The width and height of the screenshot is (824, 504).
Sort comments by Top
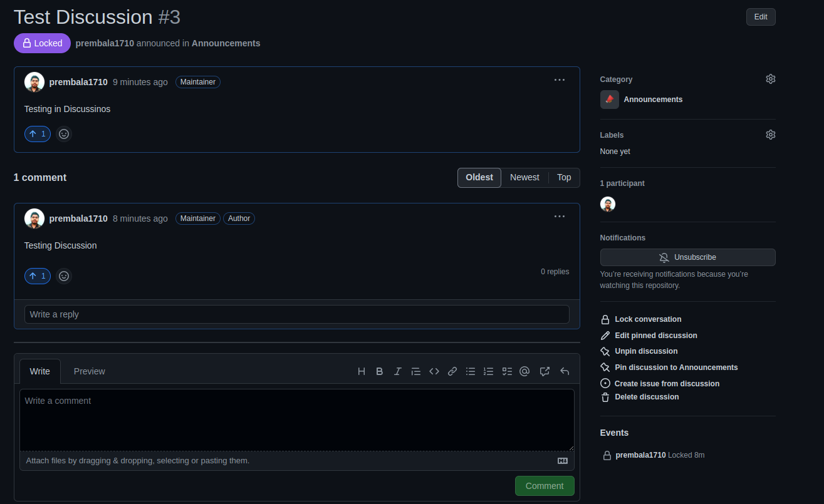[564, 178]
